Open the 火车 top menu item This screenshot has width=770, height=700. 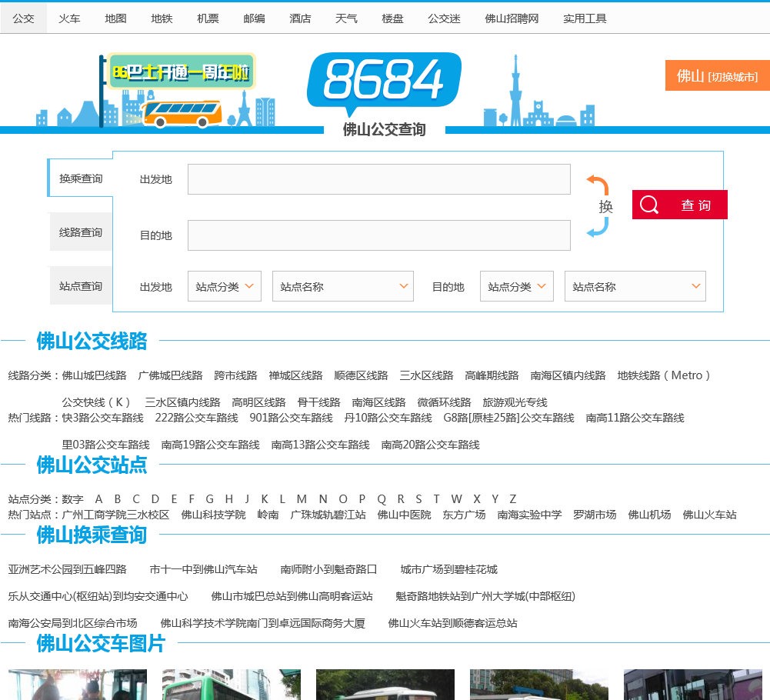pyautogui.click(x=69, y=18)
